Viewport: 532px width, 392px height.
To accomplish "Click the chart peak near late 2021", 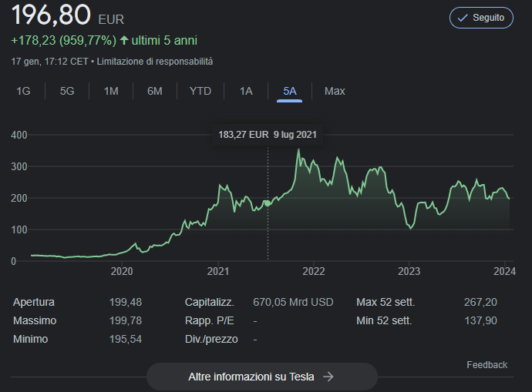I will pyautogui.click(x=298, y=149).
